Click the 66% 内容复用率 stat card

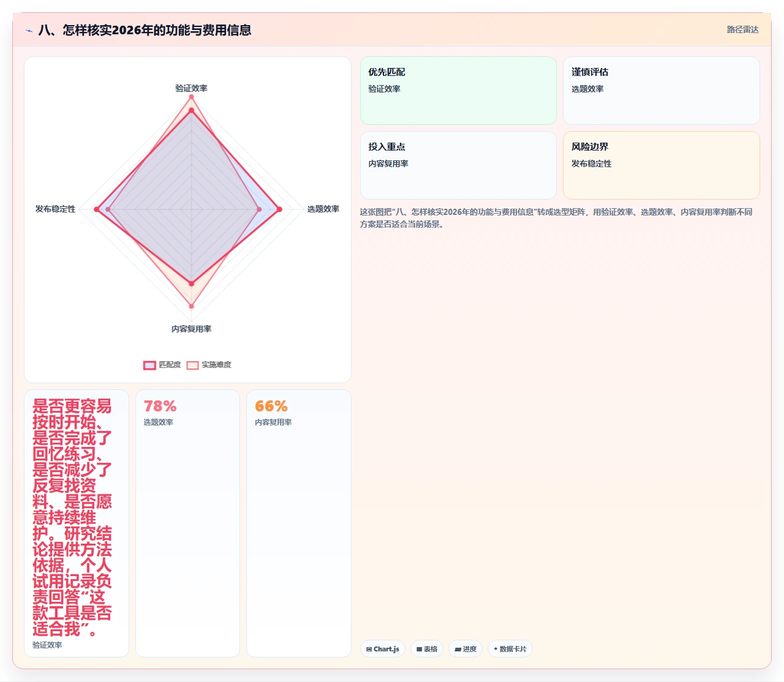pyautogui.click(x=299, y=523)
